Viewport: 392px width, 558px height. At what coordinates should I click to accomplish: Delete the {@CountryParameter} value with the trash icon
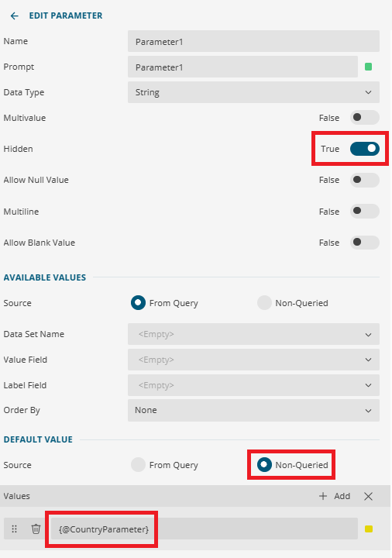point(36,529)
